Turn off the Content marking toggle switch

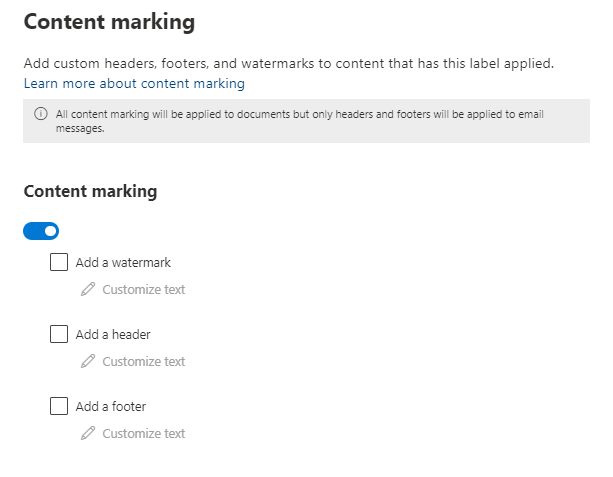[41, 231]
